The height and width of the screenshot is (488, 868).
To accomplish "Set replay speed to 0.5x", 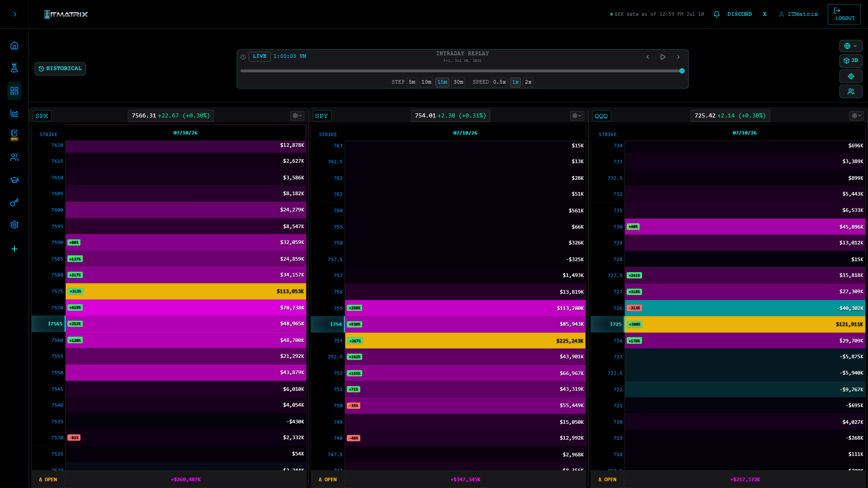I will pyautogui.click(x=499, y=82).
